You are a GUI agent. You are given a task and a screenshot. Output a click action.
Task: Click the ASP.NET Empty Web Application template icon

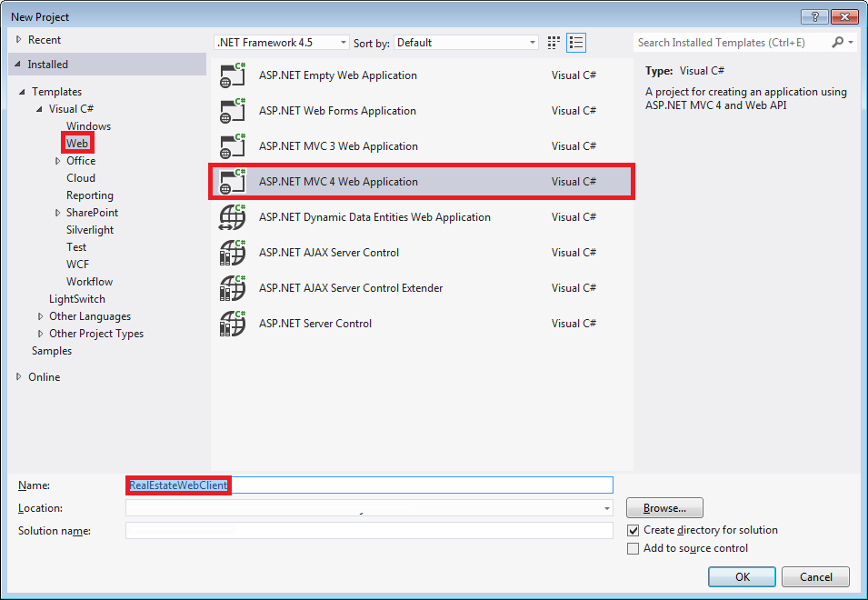[233, 75]
